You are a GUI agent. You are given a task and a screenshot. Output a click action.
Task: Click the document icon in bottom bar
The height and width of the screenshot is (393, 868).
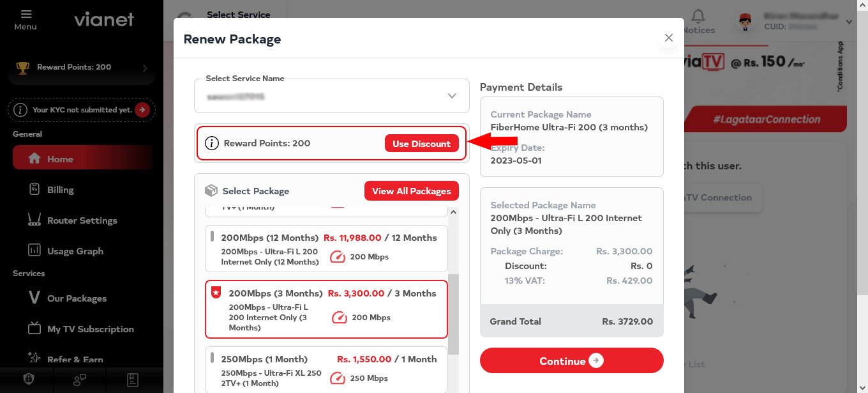coord(133,380)
